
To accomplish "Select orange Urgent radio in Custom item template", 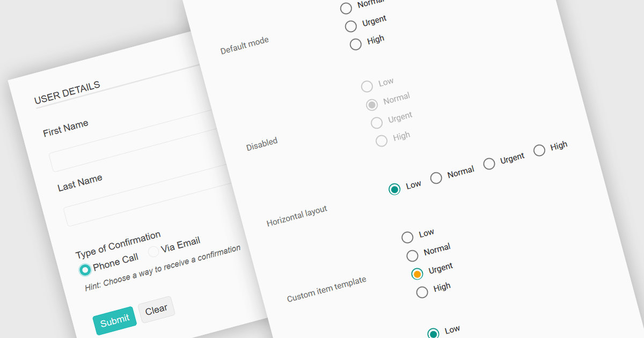I will (x=417, y=274).
